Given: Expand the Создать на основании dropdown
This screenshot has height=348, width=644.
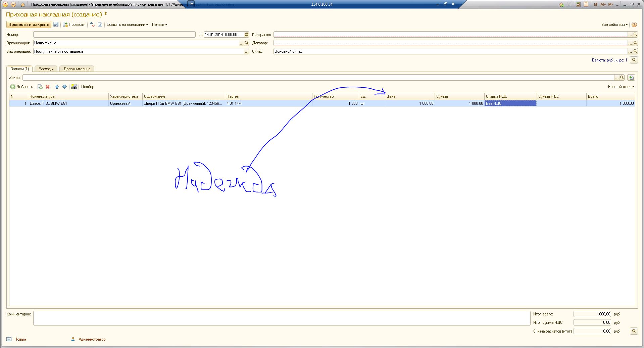Looking at the screenshot, I should point(127,25).
